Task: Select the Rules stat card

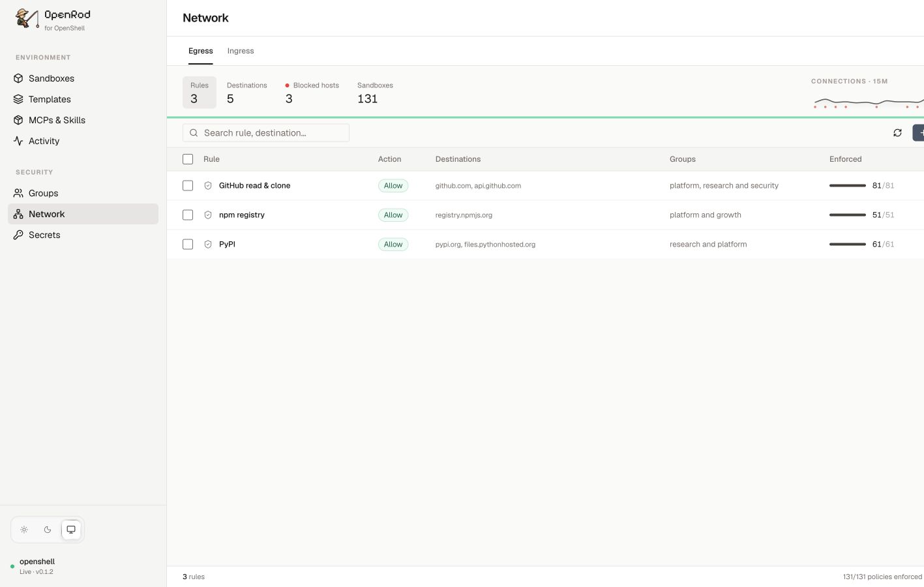Action: coord(200,93)
